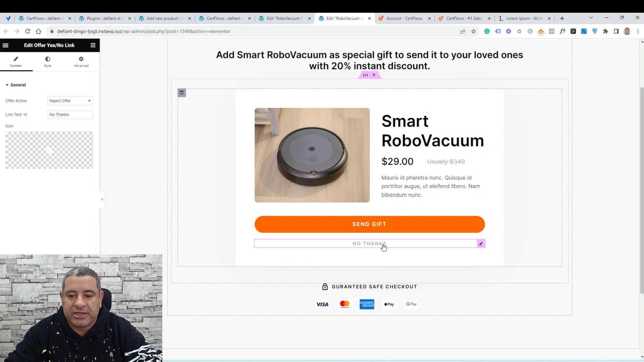Click the SEND GIFT orange button
This screenshot has height=362, width=644.
369,224
